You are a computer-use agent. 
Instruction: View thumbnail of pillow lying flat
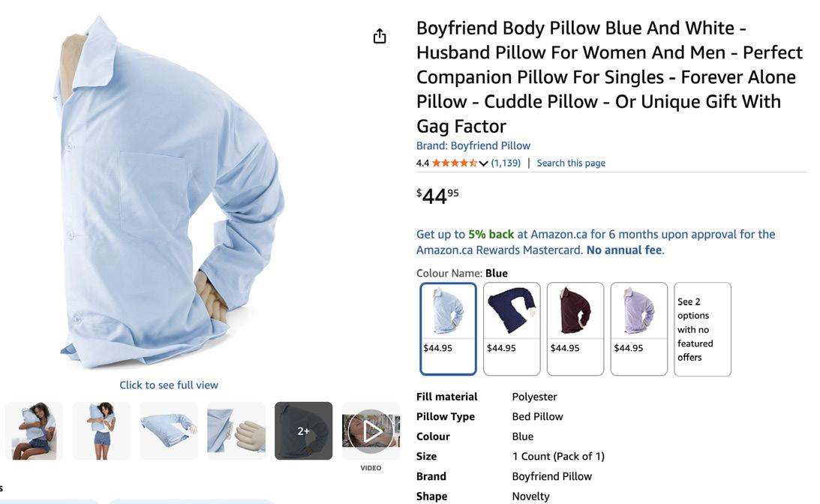tap(169, 430)
